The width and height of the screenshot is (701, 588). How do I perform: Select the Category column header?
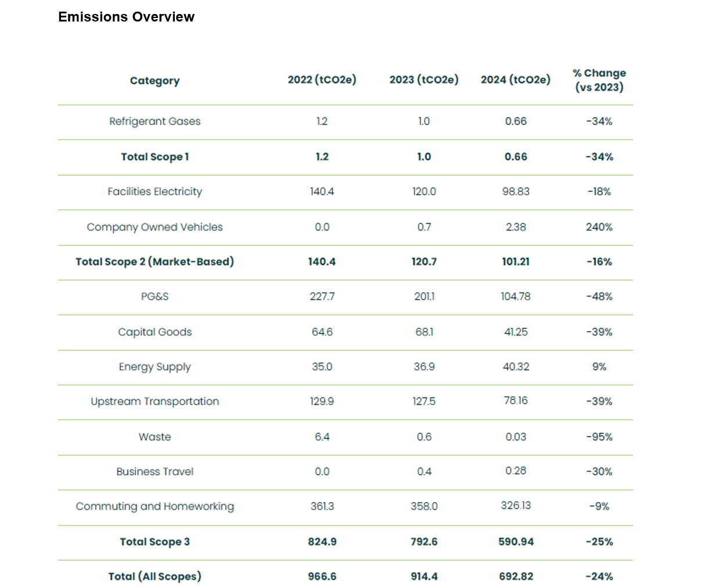[x=154, y=81]
